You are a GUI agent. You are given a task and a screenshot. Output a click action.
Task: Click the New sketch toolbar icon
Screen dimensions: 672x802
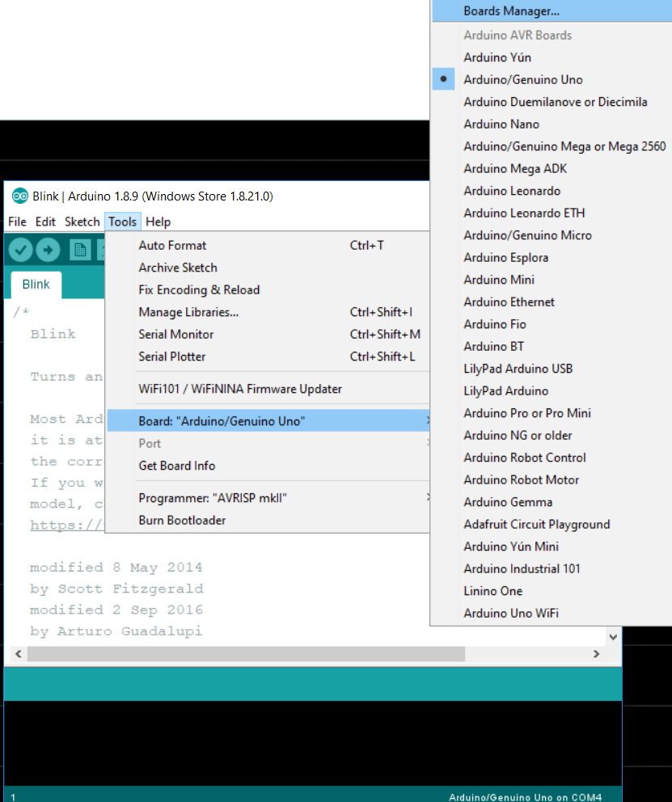[80, 250]
